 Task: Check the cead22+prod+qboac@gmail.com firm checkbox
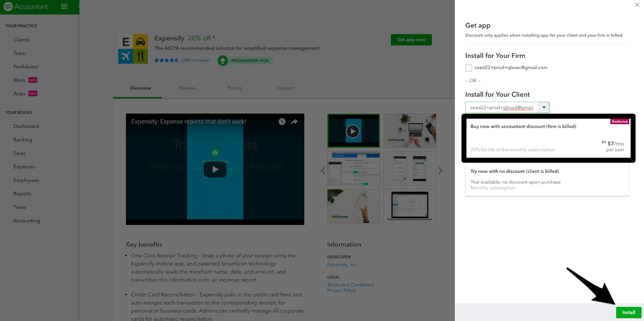point(469,68)
